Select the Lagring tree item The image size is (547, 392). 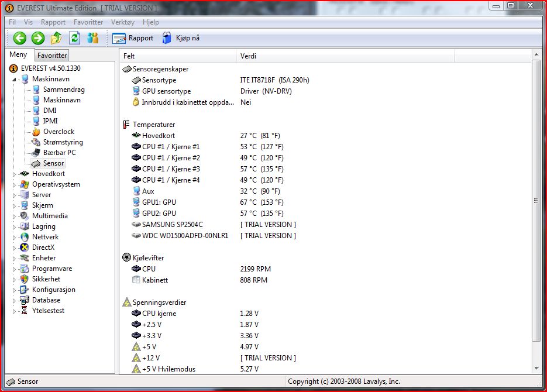[x=44, y=226]
